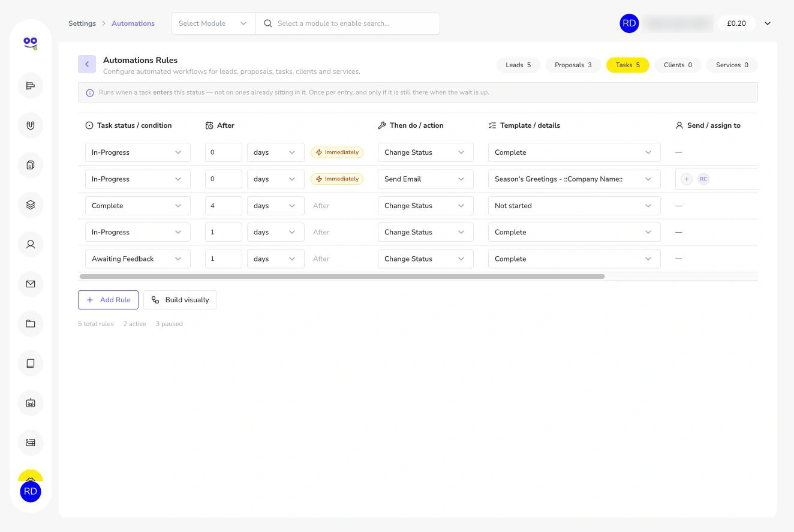Click the Build visually button

tap(180, 300)
